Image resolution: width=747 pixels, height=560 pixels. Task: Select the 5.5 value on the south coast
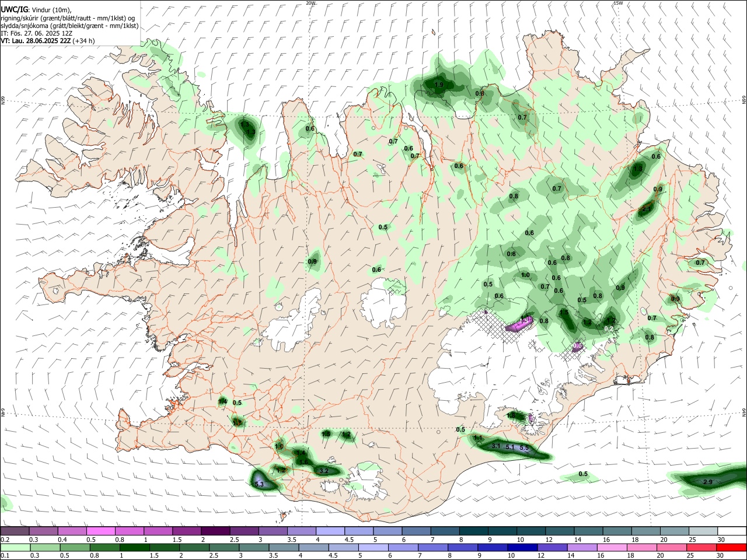pyautogui.click(x=524, y=447)
